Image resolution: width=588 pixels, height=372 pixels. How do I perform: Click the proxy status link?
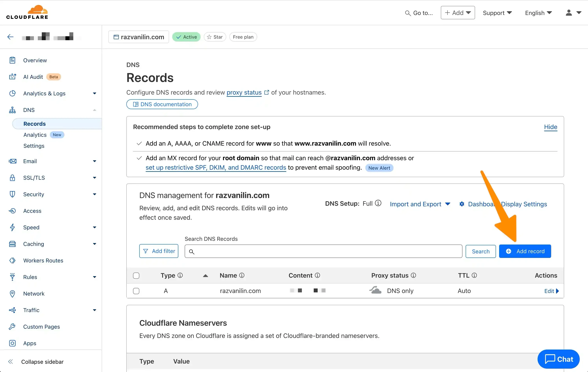click(x=244, y=93)
